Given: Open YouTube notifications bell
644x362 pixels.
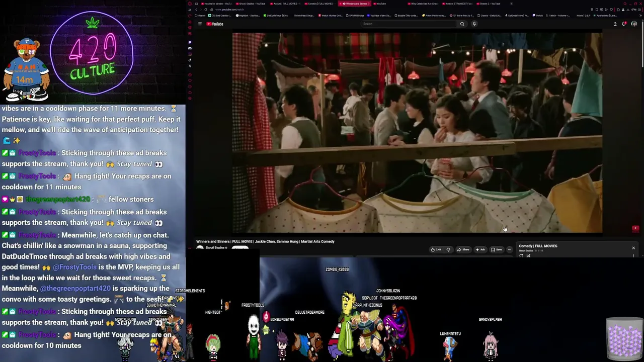Looking at the screenshot, I should coord(624,24).
